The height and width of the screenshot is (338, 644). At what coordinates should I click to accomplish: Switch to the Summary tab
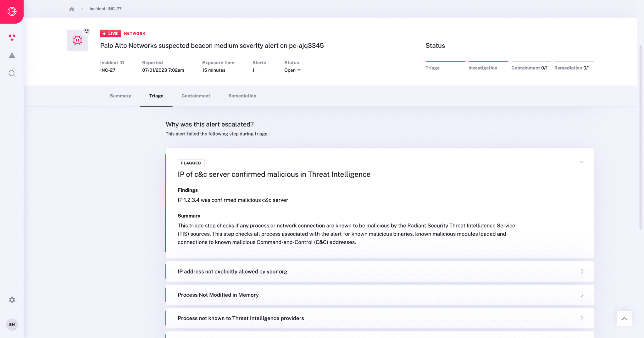click(120, 96)
